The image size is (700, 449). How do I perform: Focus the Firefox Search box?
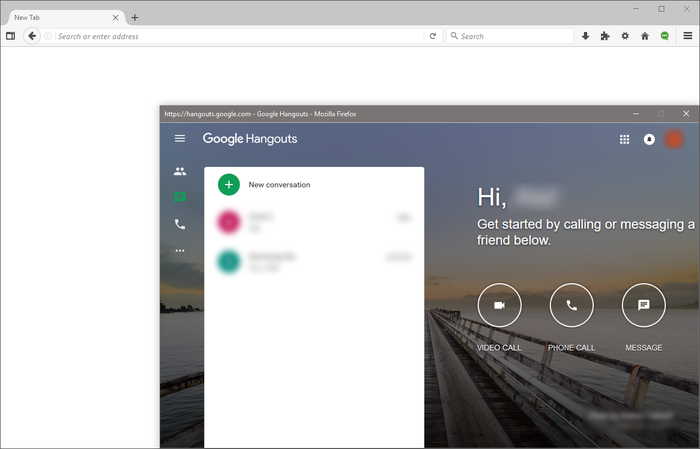click(510, 36)
